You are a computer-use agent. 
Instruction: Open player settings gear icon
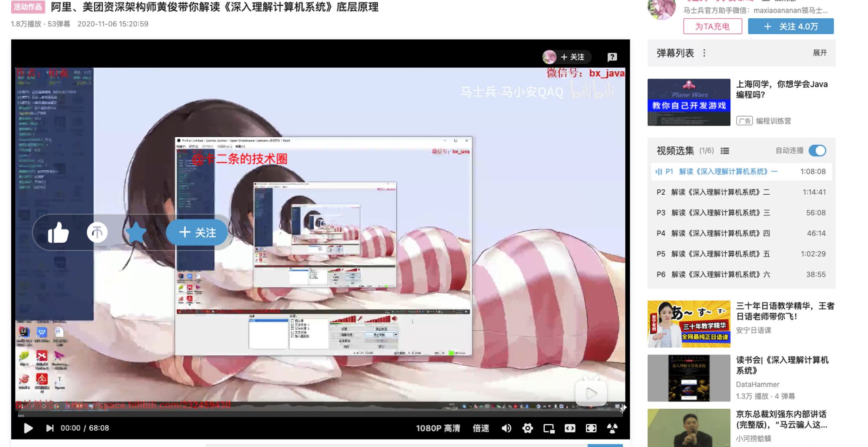tap(527, 428)
